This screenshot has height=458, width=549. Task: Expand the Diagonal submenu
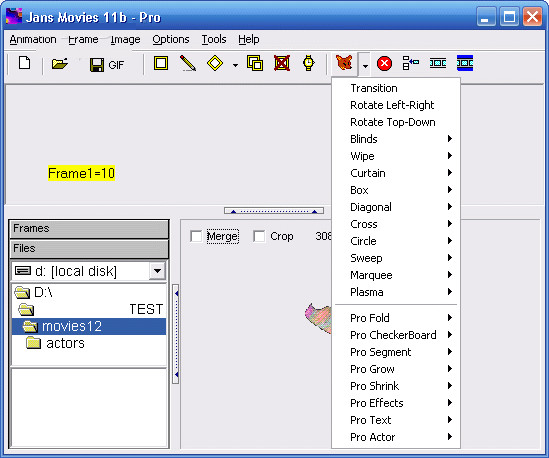[396, 207]
